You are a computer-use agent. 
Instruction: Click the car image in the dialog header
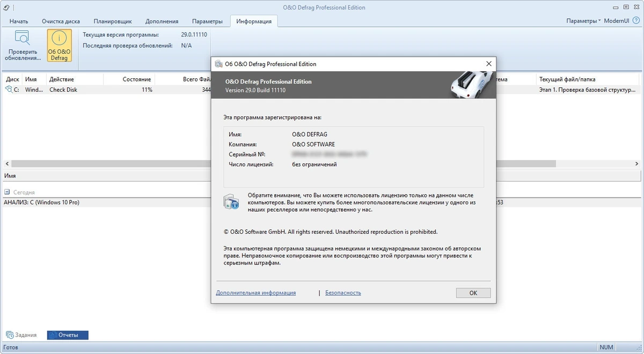(471, 85)
